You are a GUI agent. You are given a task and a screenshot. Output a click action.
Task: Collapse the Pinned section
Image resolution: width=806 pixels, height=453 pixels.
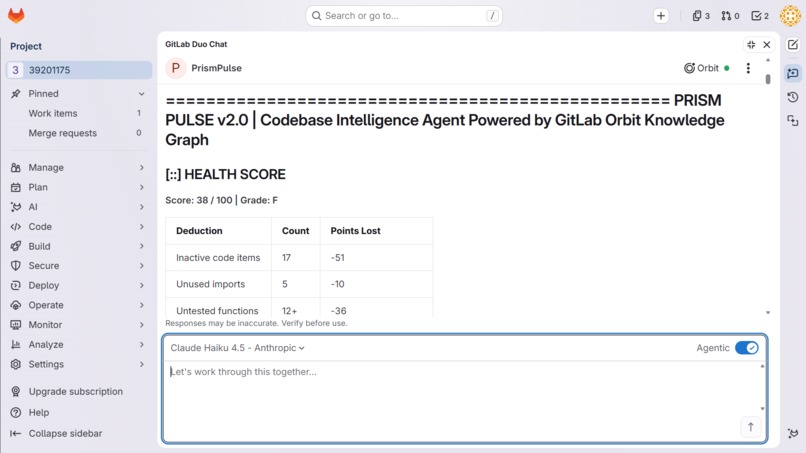[79, 94]
